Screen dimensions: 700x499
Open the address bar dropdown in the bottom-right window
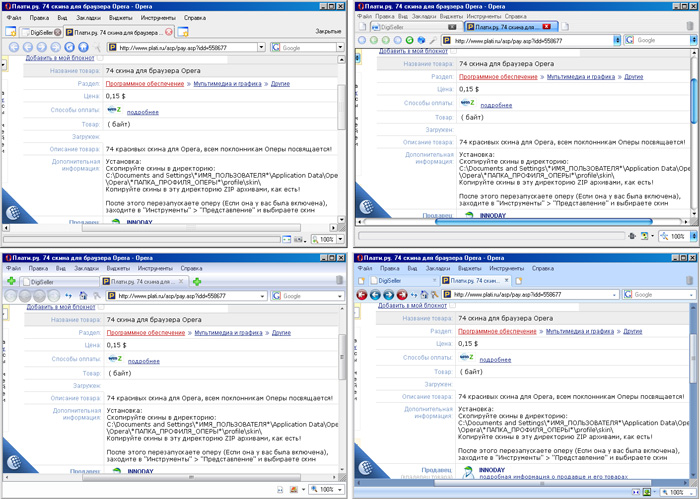point(614,295)
